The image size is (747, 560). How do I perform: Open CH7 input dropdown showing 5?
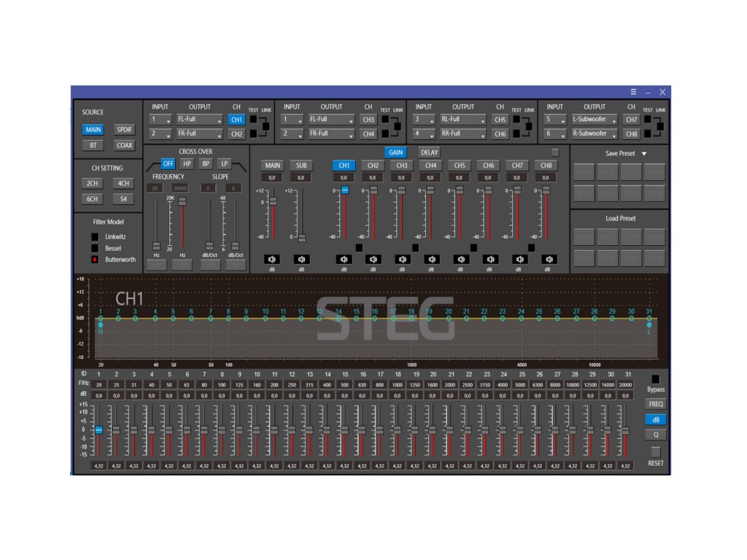[x=555, y=120]
